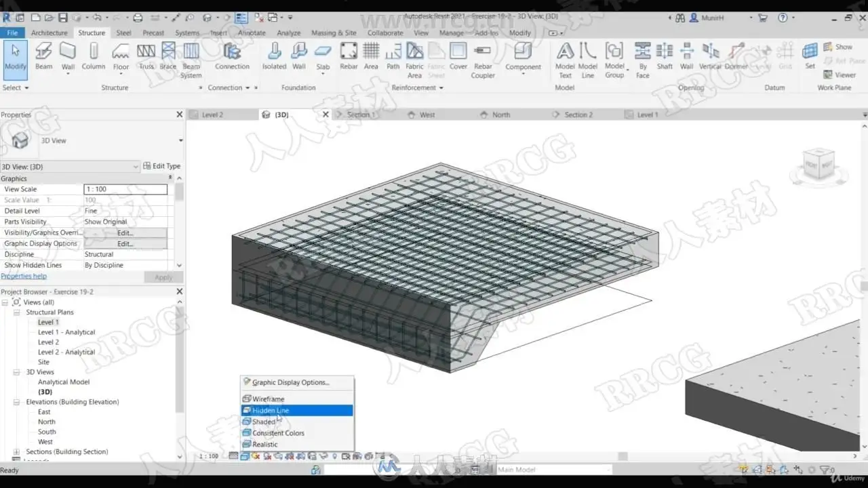This screenshot has width=868, height=488.
Task: Choose the foundation Wall tool
Action: [299, 56]
